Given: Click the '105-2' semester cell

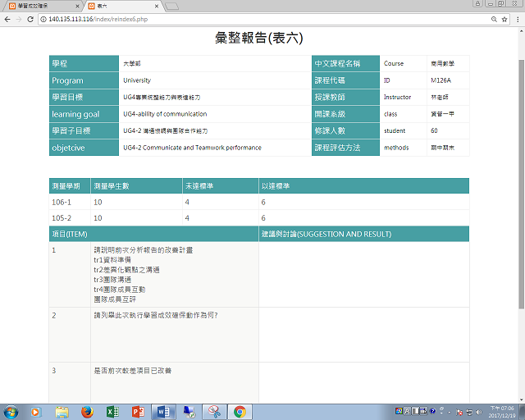Looking at the screenshot, I should (x=70, y=218).
